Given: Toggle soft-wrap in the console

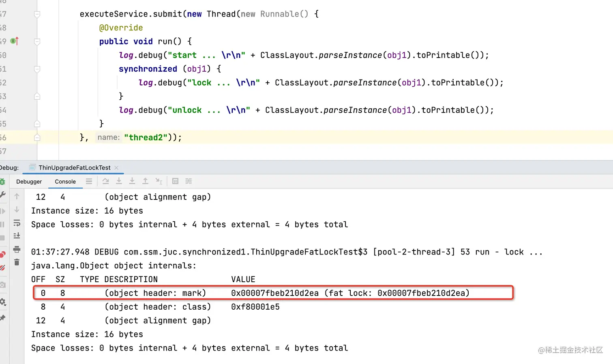Looking at the screenshot, I should [17, 223].
